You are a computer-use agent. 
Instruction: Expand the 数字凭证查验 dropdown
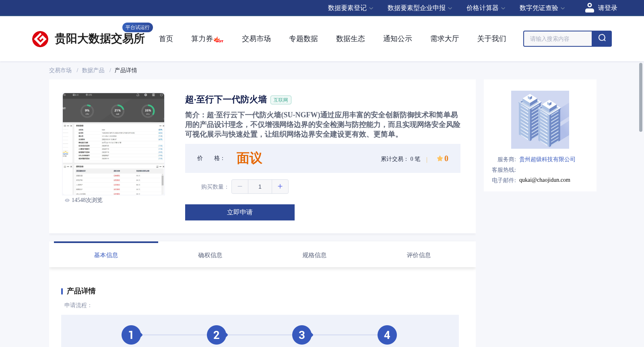coord(542,8)
